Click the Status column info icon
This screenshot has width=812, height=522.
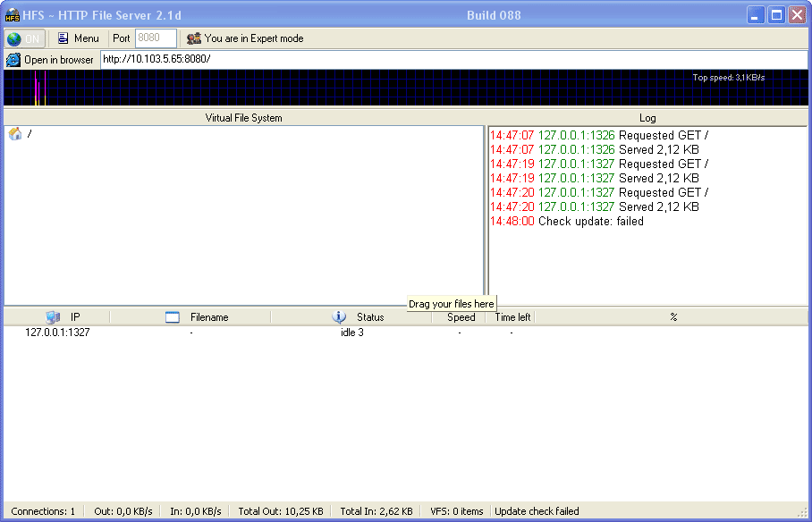(339, 317)
